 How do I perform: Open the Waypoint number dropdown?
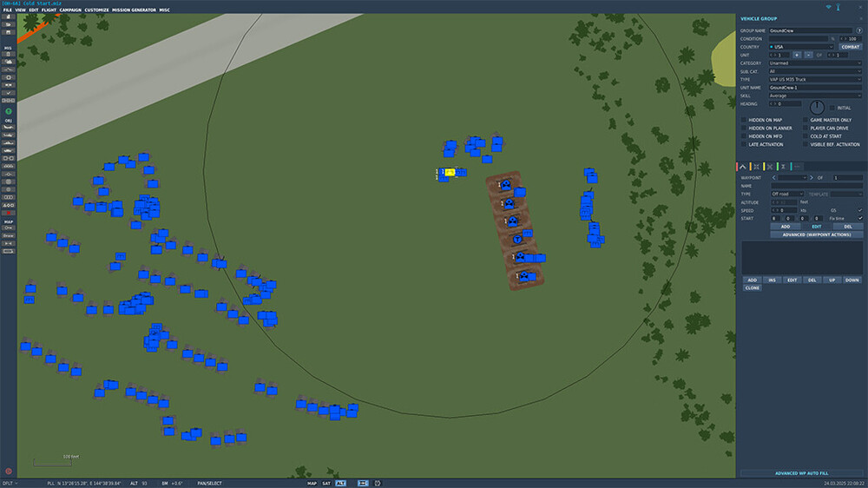coord(792,178)
